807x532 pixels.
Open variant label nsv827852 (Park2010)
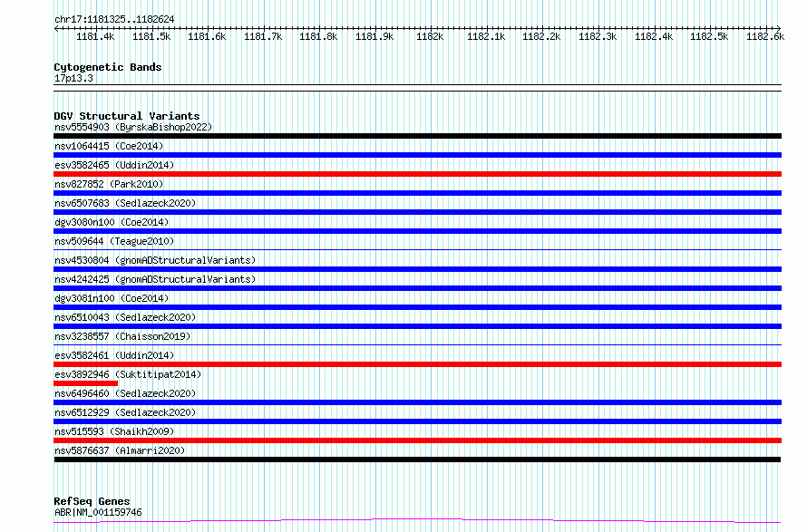(109, 184)
